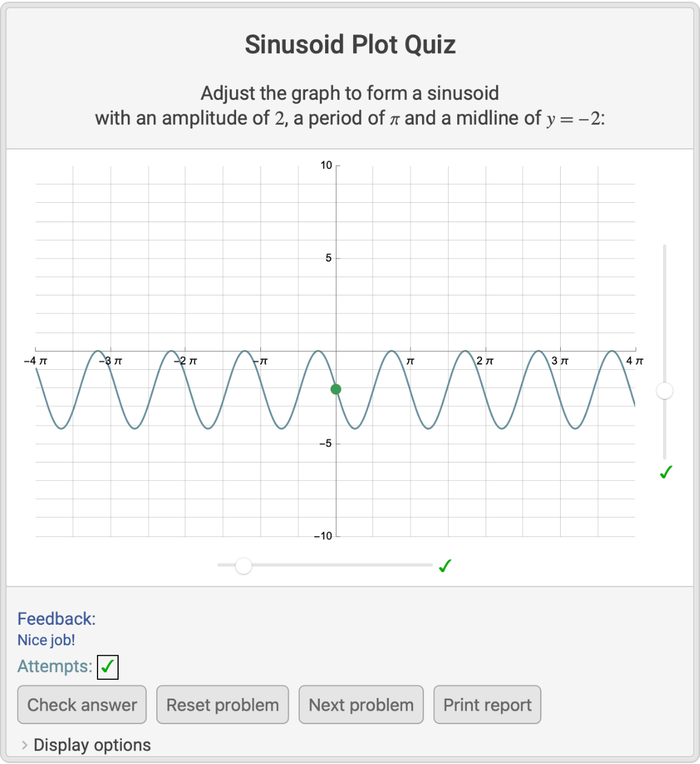The height and width of the screenshot is (764, 700).
Task: Click the 2π label on the x-axis
Action: click(485, 361)
